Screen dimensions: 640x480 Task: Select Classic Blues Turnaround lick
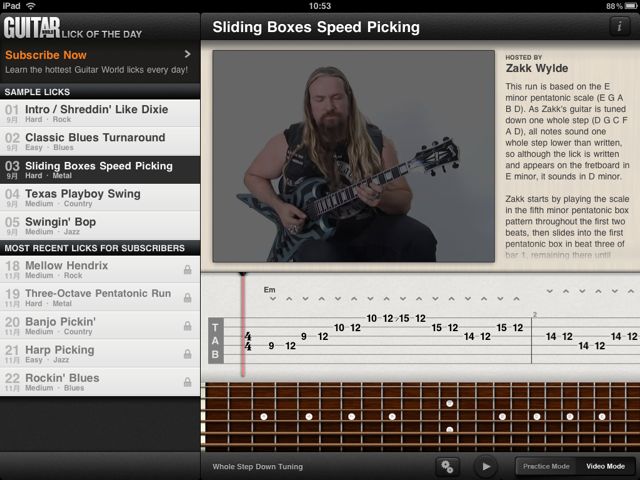[x=100, y=141]
